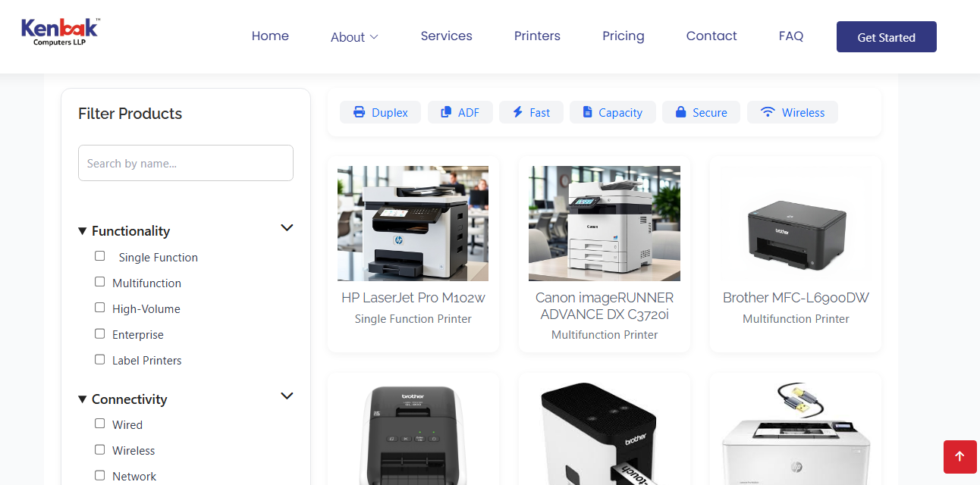Click the red scroll-to-top arrow button
This screenshot has height=485, width=980.
pyautogui.click(x=960, y=456)
